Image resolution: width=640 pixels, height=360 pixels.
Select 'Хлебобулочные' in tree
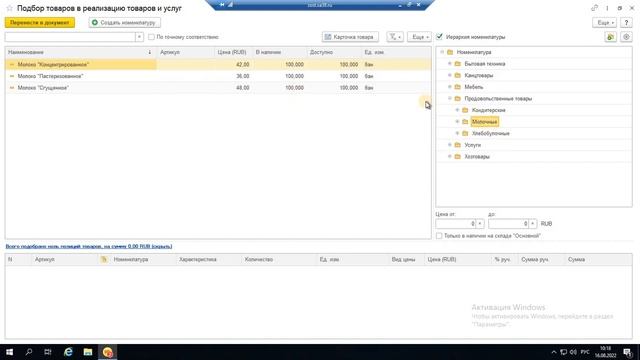[490, 133]
